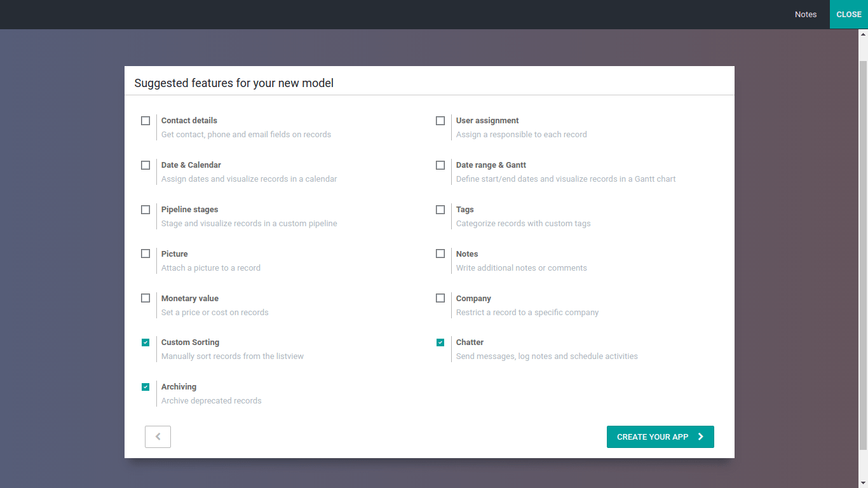Open Notes in the top bar
Image resolution: width=868 pixels, height=488 pixels.
click(x=806, y=15)
